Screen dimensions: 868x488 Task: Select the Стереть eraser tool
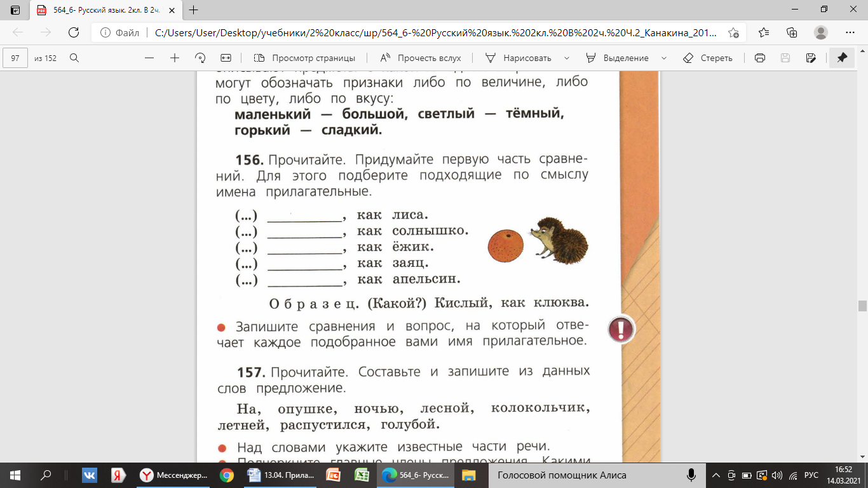click(707, 58)
